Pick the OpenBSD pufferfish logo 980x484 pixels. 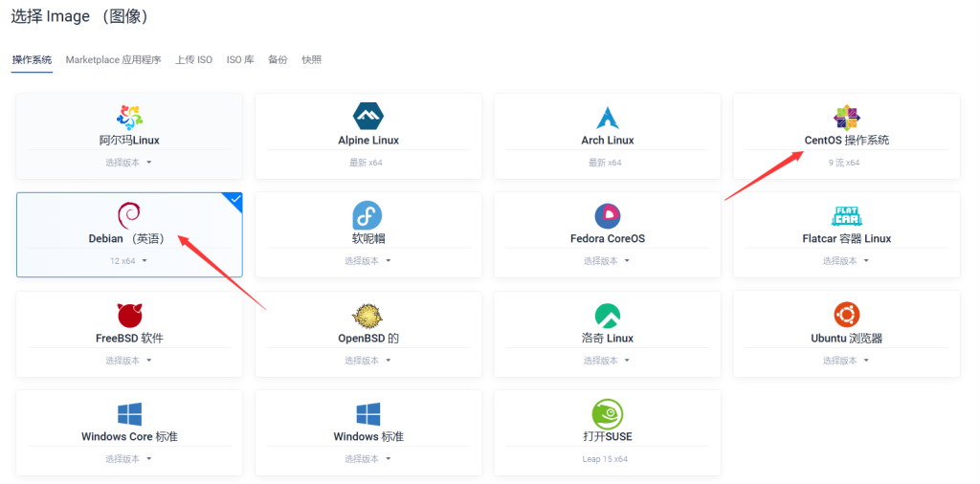(367, 315)
